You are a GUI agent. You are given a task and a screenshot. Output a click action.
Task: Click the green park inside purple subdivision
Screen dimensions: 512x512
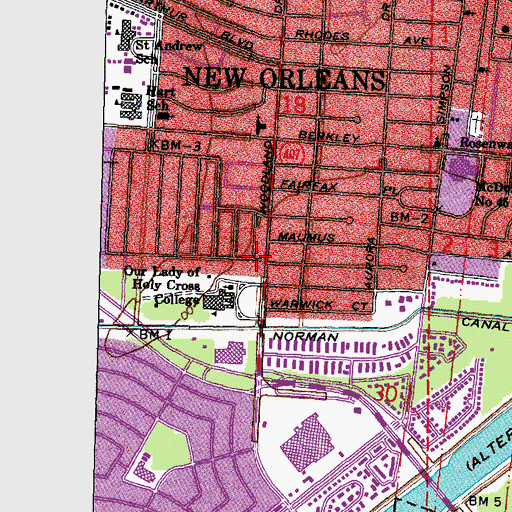click(x=167, y=447)
